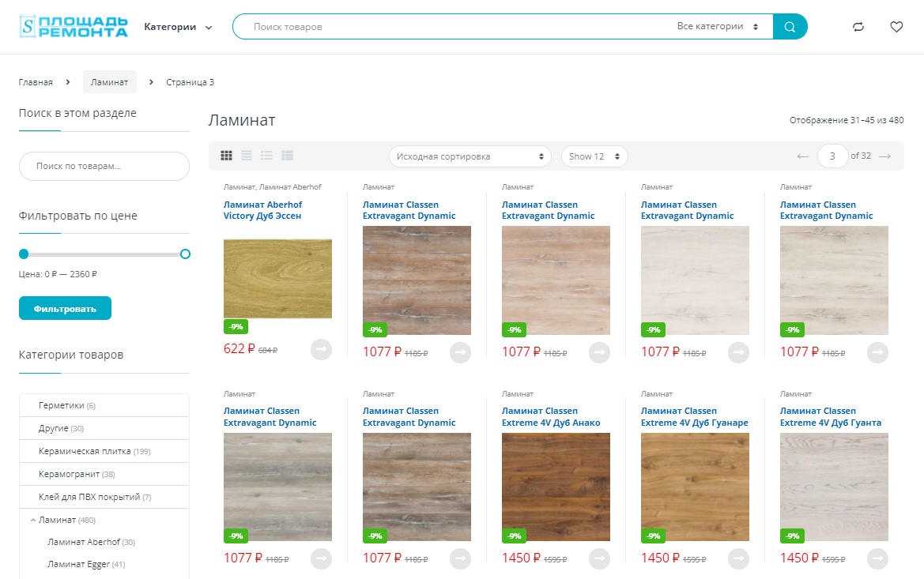The image size is (924, 579).
Task: Focus the Поиск по товарам field
Action: (104, 166)
